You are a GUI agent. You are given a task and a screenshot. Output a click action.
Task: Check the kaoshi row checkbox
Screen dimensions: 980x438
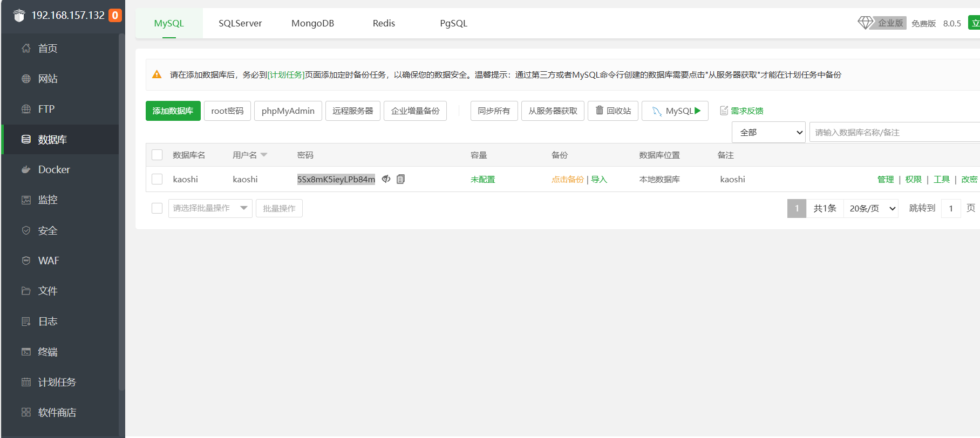157,179
